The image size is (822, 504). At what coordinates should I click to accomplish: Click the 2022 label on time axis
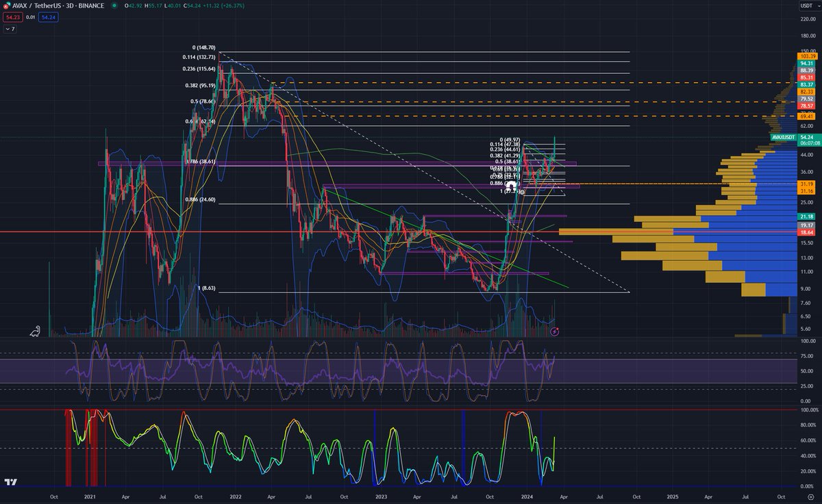click(x=236, y=496)
